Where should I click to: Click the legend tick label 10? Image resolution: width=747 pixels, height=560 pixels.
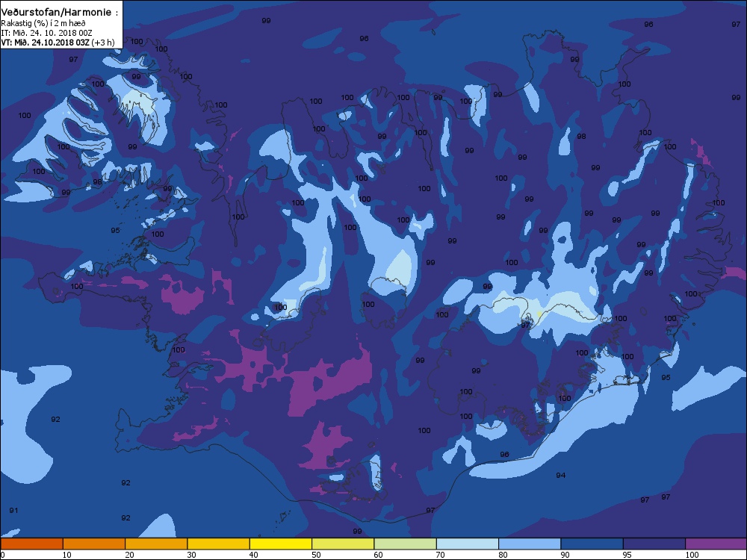[66, 555]
